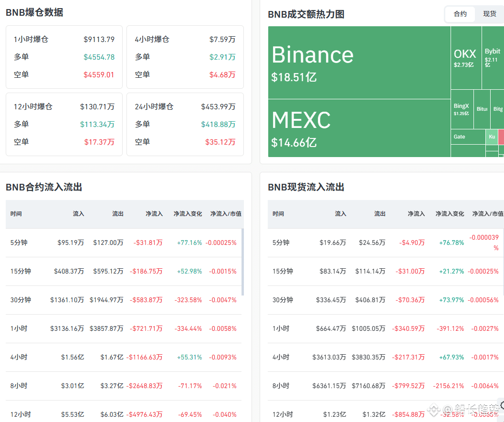Select the 4小时 row in contract table

(124, 357)
